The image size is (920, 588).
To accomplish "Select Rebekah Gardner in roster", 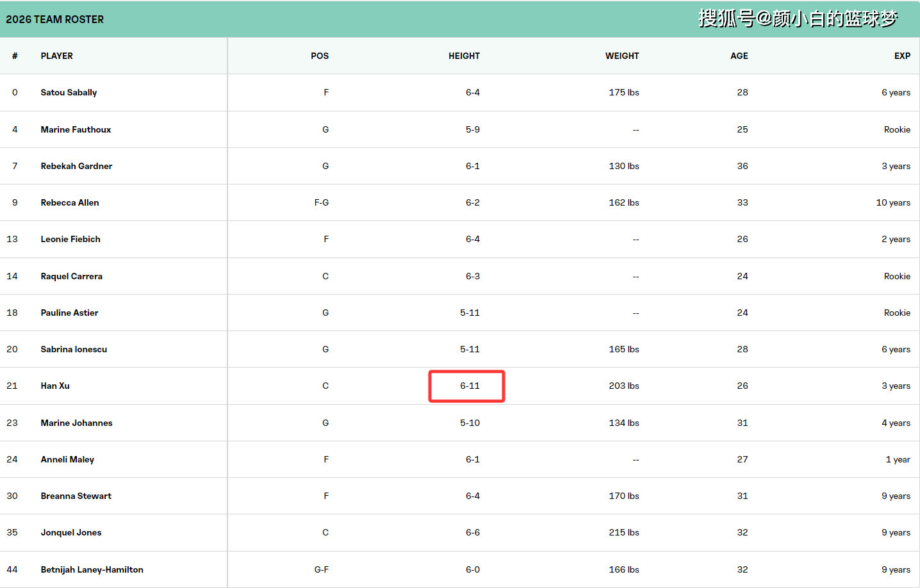I will 76,166.
